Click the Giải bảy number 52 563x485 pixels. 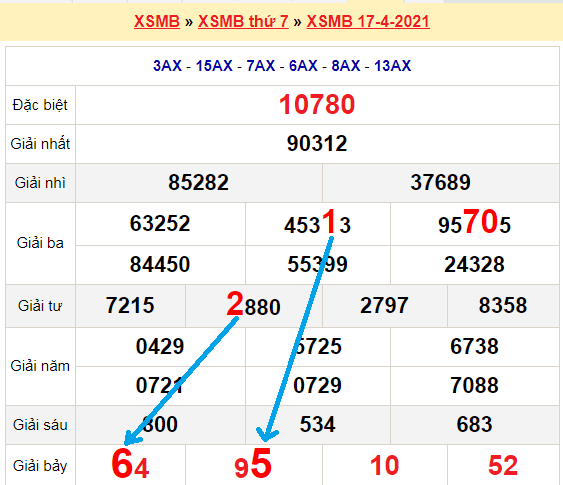coord(503,466)
